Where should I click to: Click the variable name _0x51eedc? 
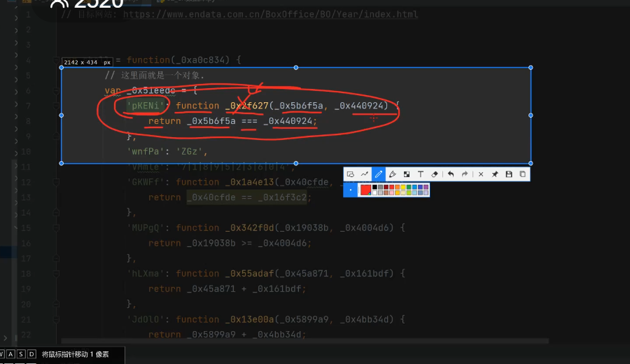150,90
